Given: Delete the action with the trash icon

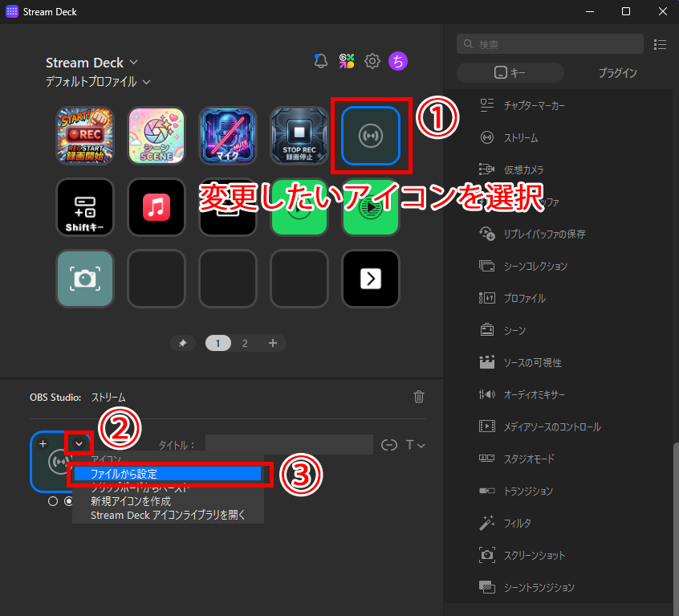Looking at the screenshot, I should [x=419, y=397].
